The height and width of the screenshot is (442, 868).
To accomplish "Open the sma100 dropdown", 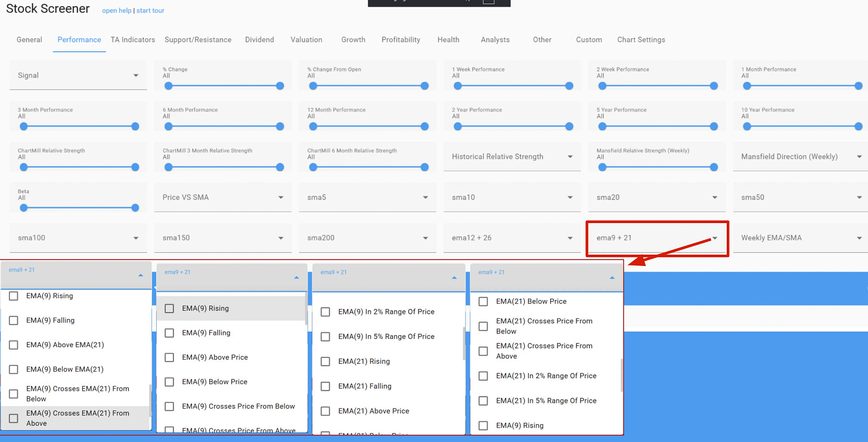I will click(x=78, y=238).
